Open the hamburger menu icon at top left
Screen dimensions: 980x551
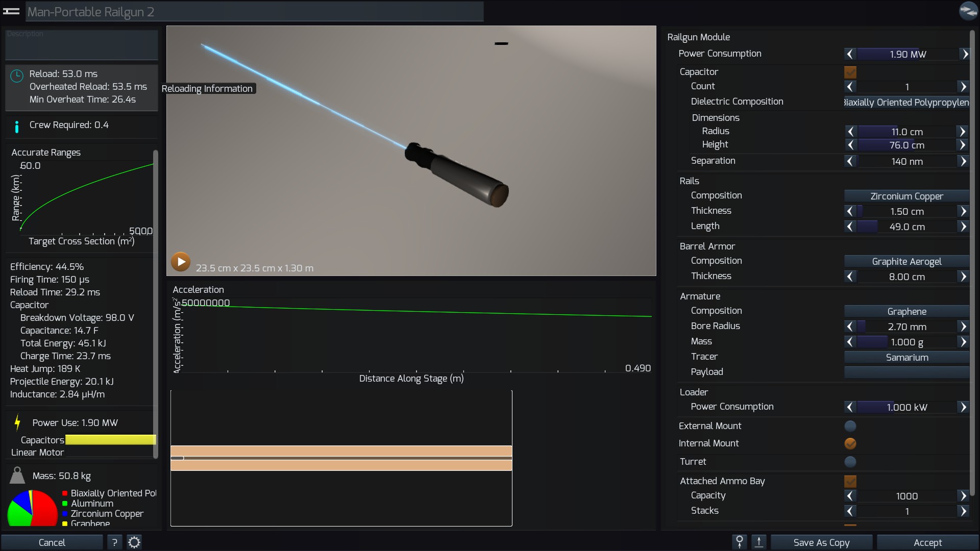click(x=11, y=11)
